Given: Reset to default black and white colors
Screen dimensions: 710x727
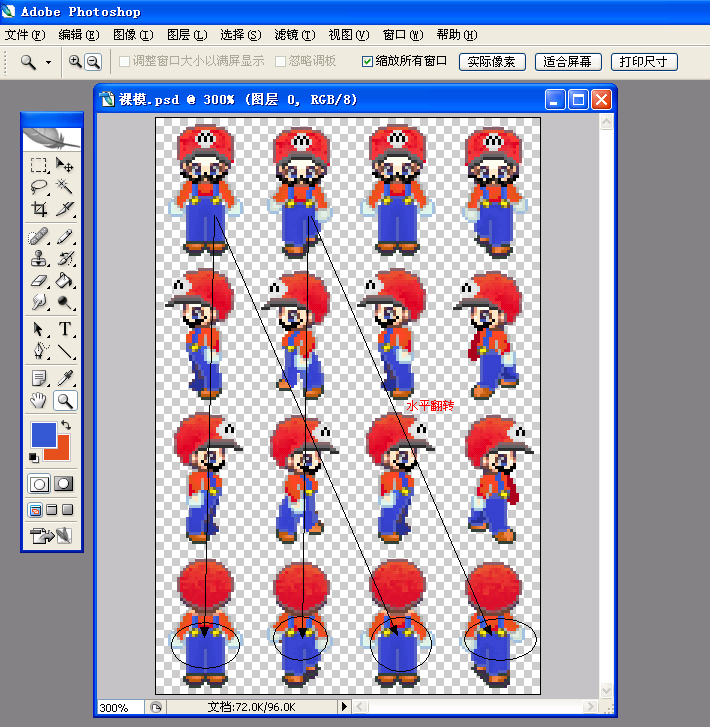Looking at the screenshot, I should click(33, 457).
